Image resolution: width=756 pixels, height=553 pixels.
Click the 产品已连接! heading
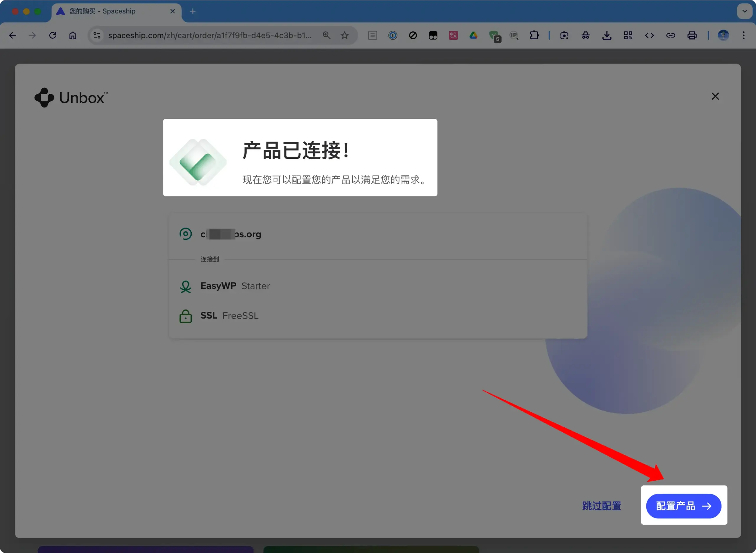coord(296,150)
